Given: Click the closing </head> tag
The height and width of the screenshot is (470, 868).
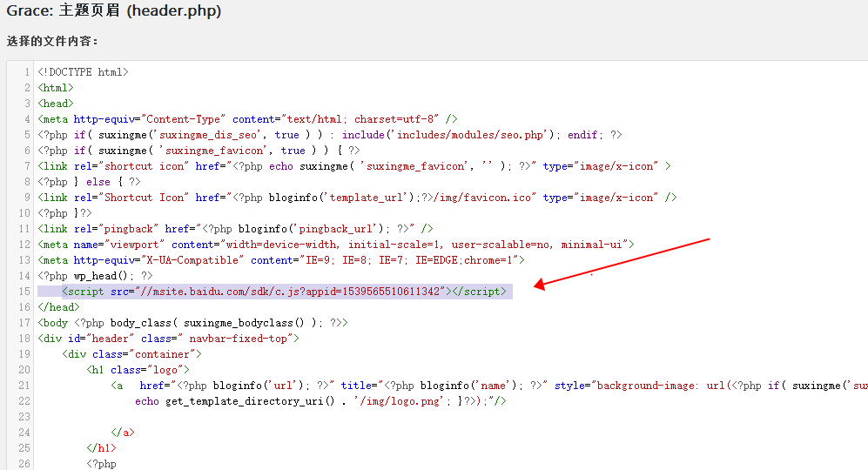Looking at the screenshot, I should 58,307.
